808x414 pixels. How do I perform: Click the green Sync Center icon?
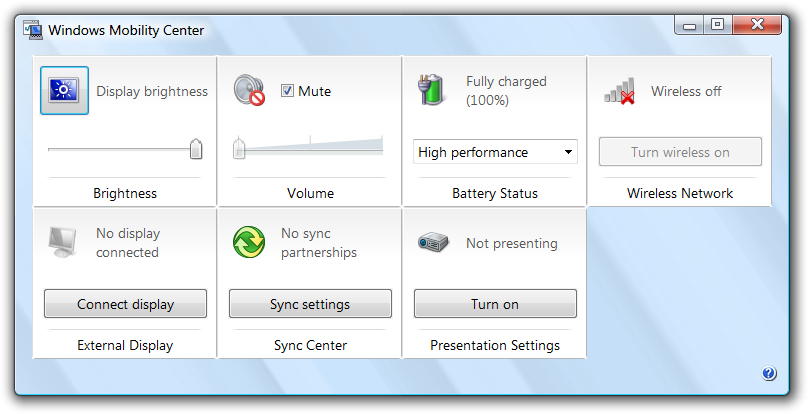[249, 242]
